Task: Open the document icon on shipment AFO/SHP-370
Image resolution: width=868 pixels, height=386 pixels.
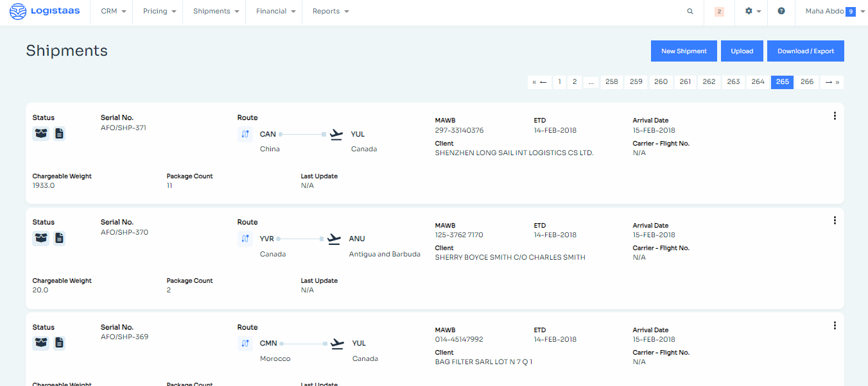Action: [x=59, y=238]
